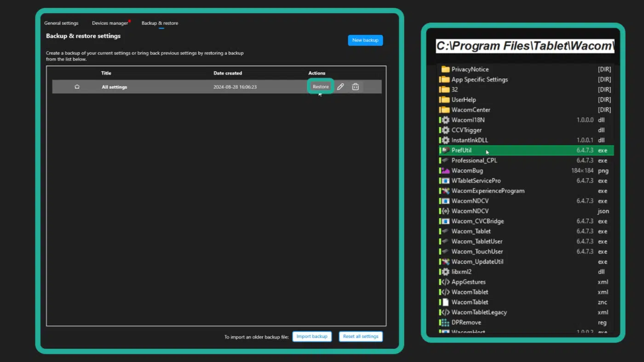Click the Wacom_Tablet exe icon
The width and height of the screenshot is (644, 362).
point(445,231)
